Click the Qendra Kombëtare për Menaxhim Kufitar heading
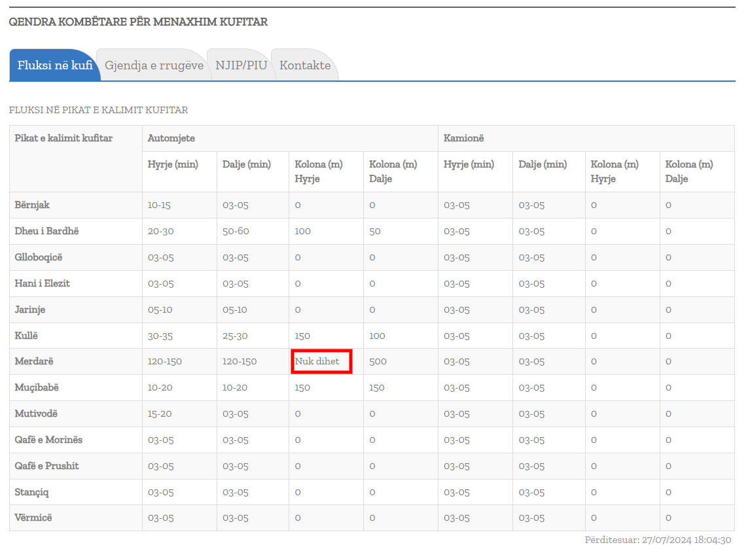Image resolution: width=750 pixels, height=560 pixels. pos(138,22)
